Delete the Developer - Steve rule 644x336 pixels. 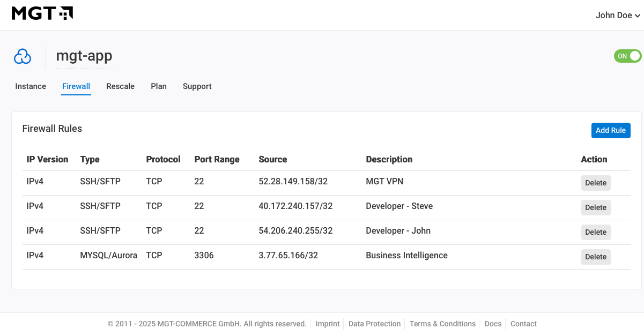(596, 207)
